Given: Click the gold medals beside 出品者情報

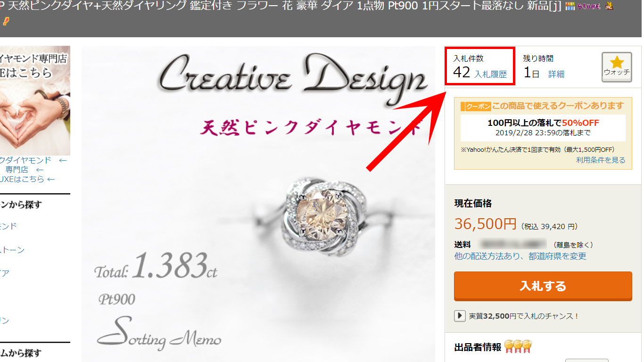Looking at the screenshot, I should tap(518, 346).
